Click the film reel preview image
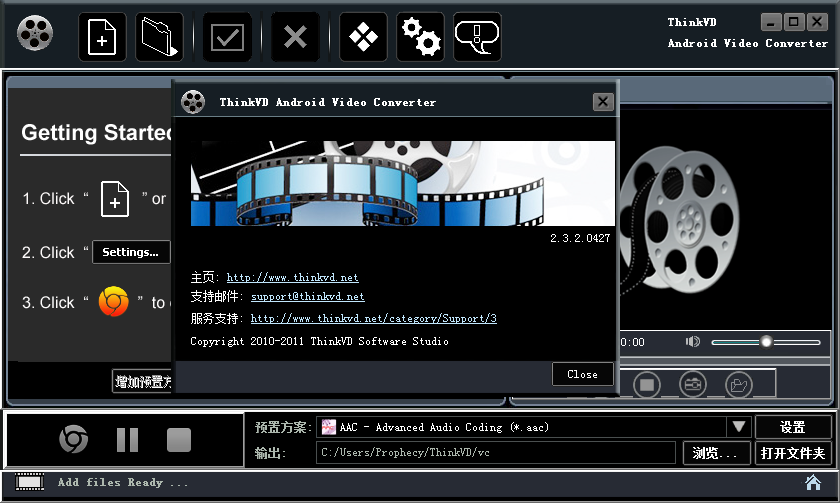 click(x=680, y=220)
